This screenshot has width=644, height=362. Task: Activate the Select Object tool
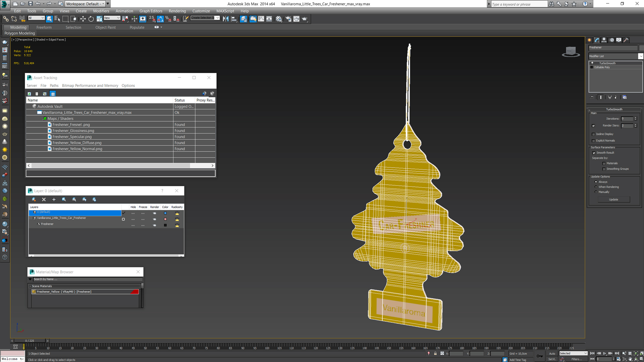click(49, 19)
